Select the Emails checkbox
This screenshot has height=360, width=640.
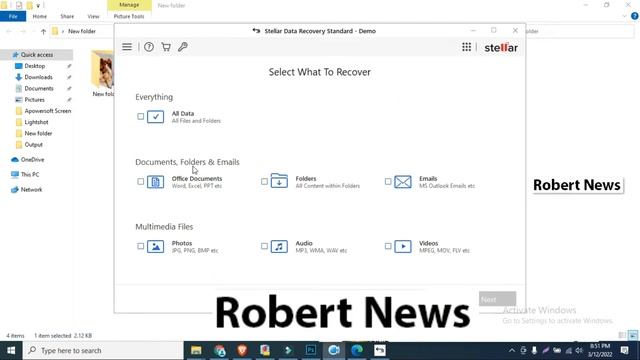[388, 182]
